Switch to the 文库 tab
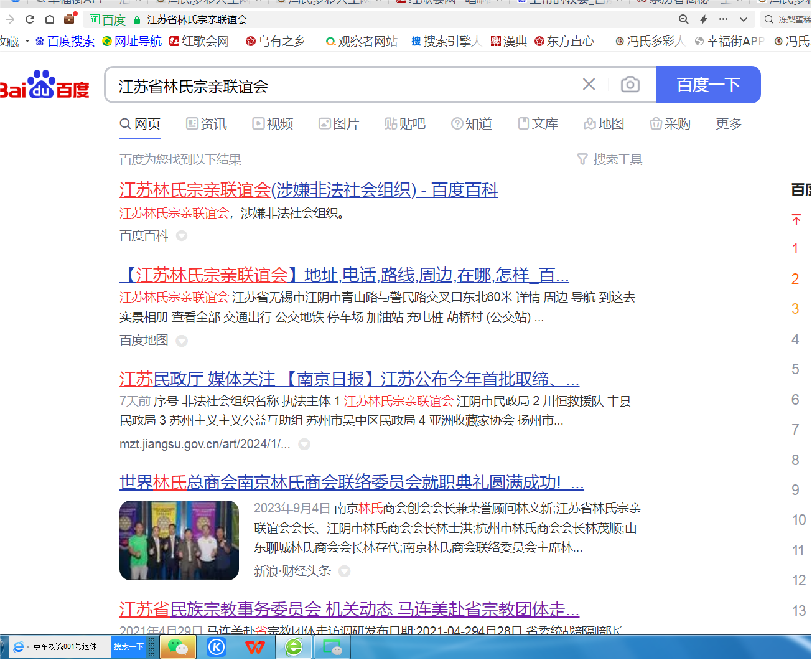 538,124
